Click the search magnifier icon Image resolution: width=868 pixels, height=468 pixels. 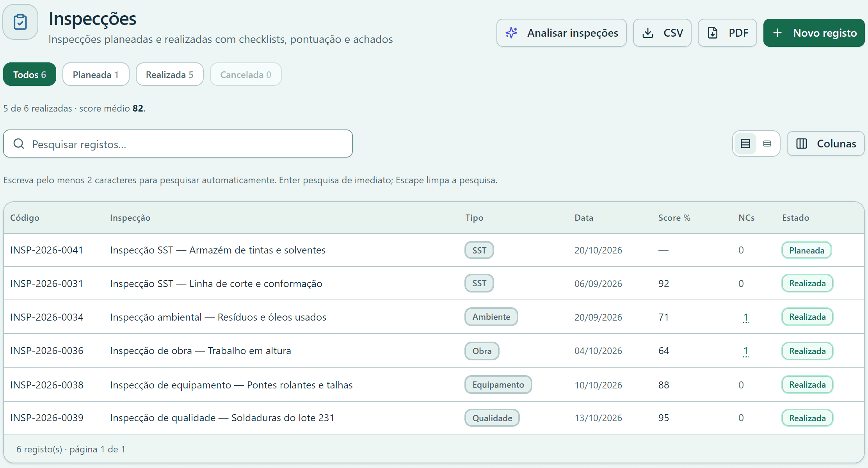click(19, 144)
